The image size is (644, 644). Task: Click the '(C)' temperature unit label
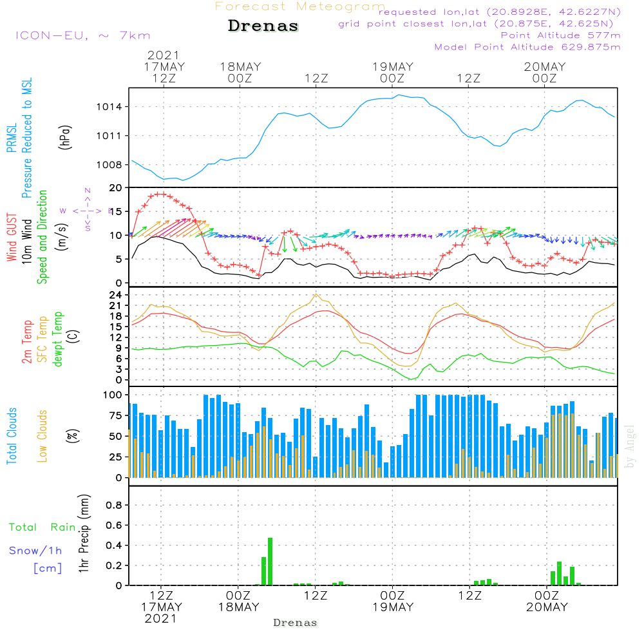pyautogui.click(x=73, y=336)
